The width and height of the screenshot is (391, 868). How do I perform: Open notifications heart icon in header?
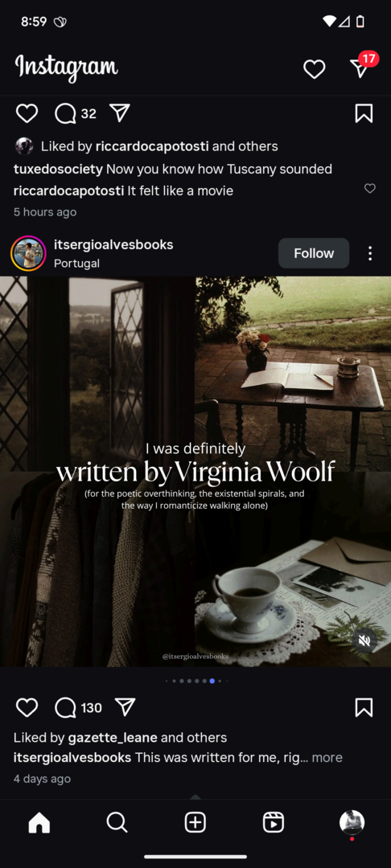(x=314, y=69)
